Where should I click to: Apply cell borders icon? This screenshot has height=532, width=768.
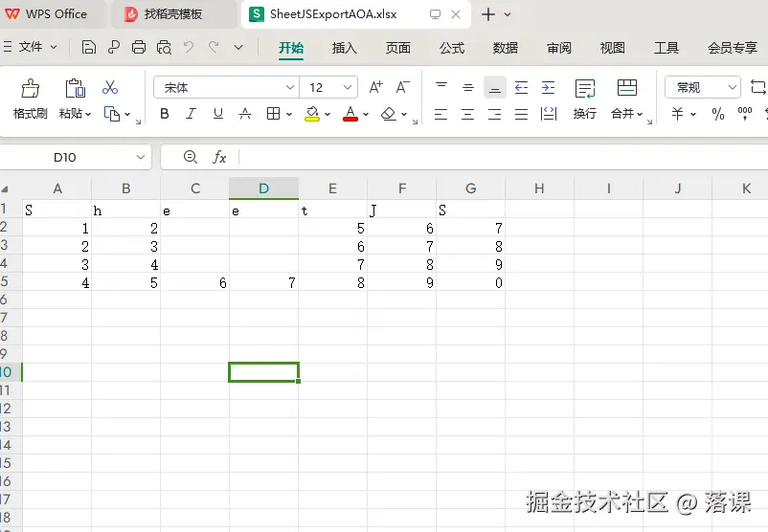273,114
